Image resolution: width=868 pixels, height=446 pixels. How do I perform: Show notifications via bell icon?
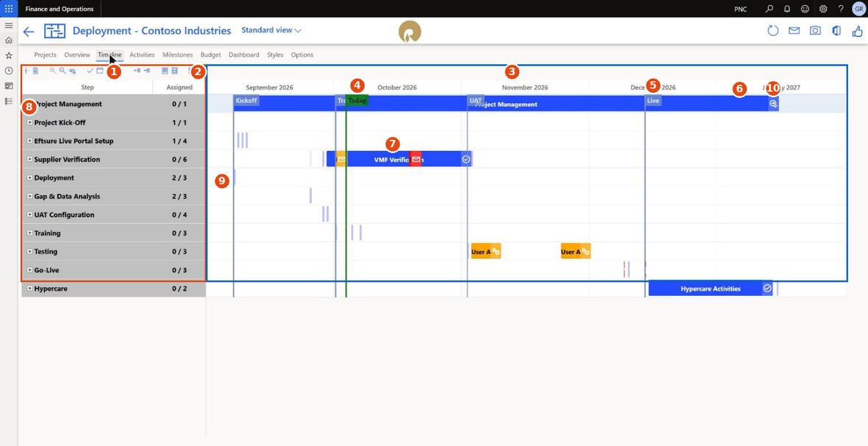pyautogui.click(x=787, y=9)
